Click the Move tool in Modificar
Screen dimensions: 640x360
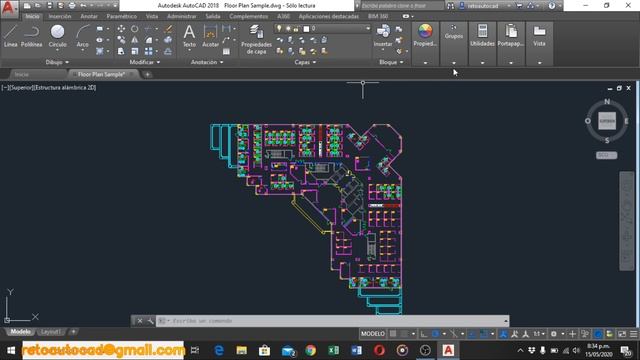coord(121,29)
